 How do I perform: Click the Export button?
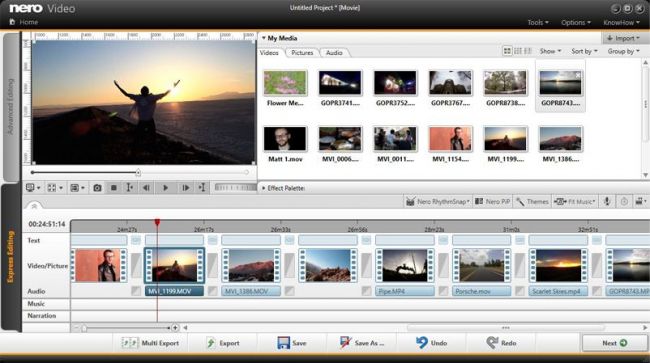click(223, 343)
